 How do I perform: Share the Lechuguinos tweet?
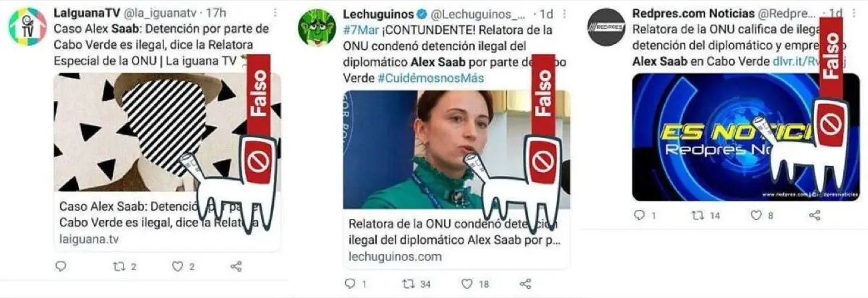[525, 283]
